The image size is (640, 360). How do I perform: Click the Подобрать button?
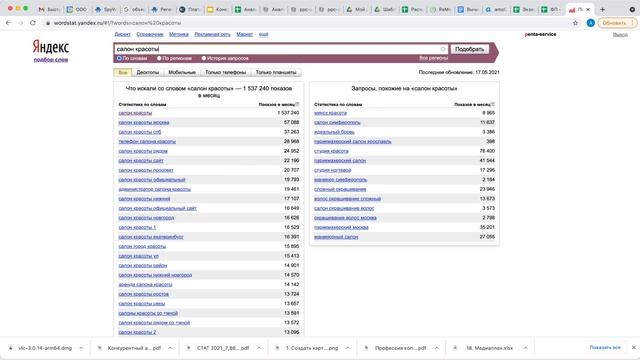469,49
